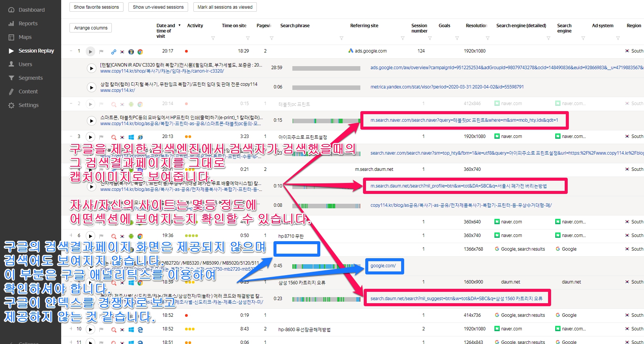
Task: Open the Search phrase column filter
Action: point(341,38)
